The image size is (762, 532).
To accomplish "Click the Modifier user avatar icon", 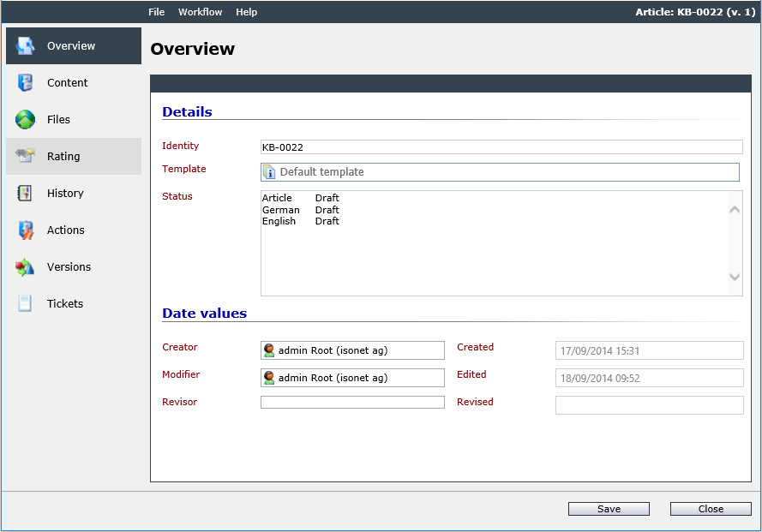I will click(x=269, y=378).
